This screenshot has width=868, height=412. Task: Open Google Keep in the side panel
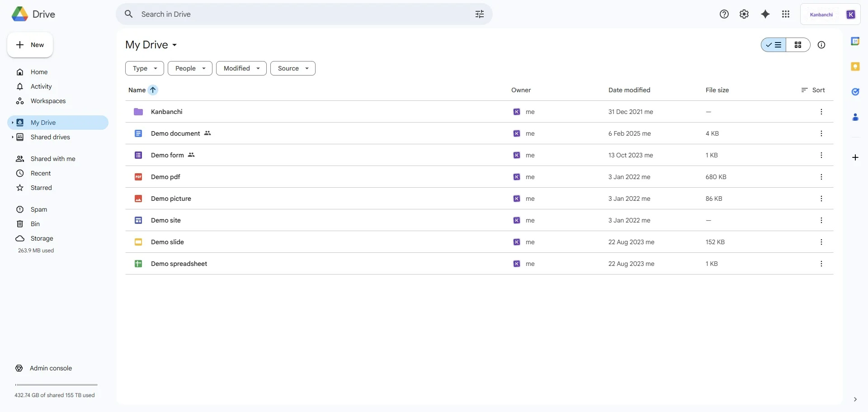(x=856, y=66)
